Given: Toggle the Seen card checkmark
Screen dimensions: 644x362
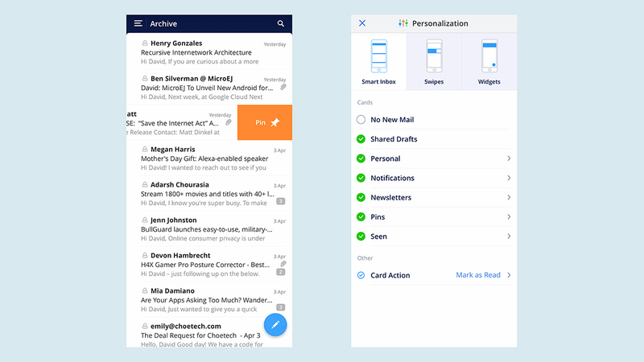Looking at the screenshot, I should 361,237.
